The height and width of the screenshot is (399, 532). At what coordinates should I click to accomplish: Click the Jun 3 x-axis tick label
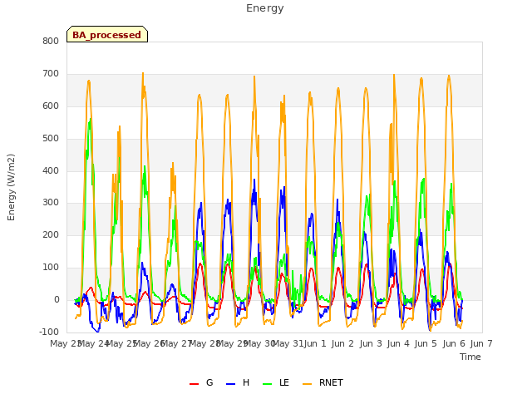371,343
